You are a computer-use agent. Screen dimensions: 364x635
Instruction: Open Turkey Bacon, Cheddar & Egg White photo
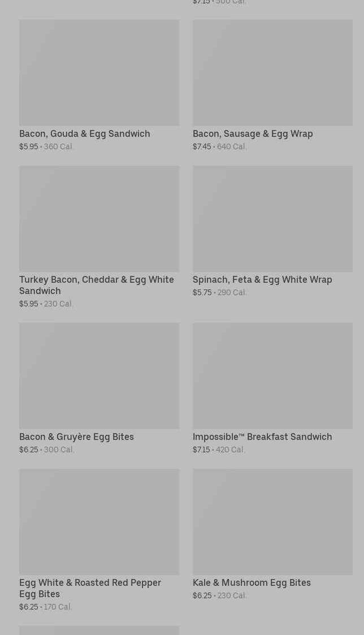(99, 218)
